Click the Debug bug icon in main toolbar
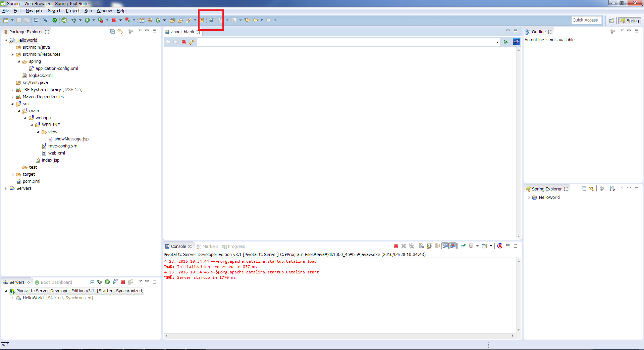Screen dimensions: 644x350 [x=74, y=20]
